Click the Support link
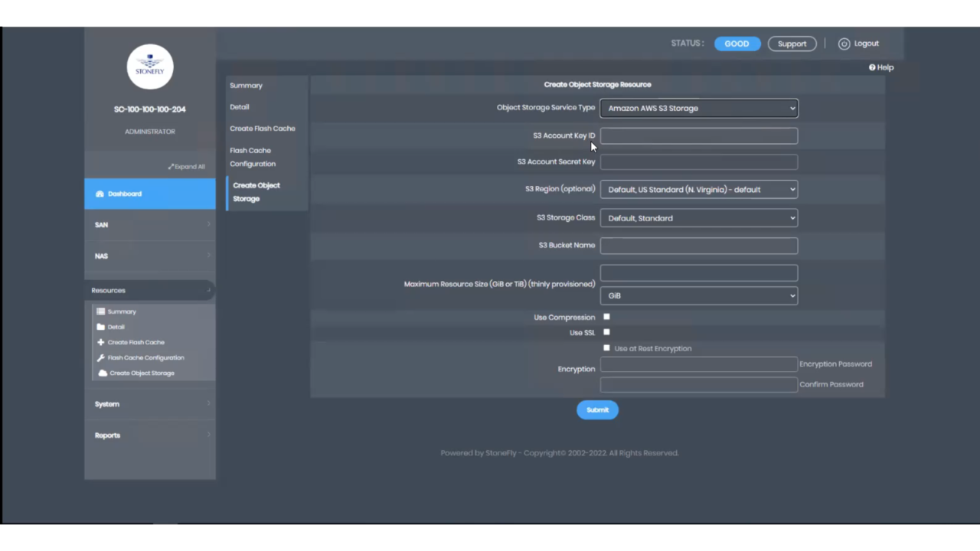Image resolution: width=980 pixels, height=551 pixels. [792, 44]
